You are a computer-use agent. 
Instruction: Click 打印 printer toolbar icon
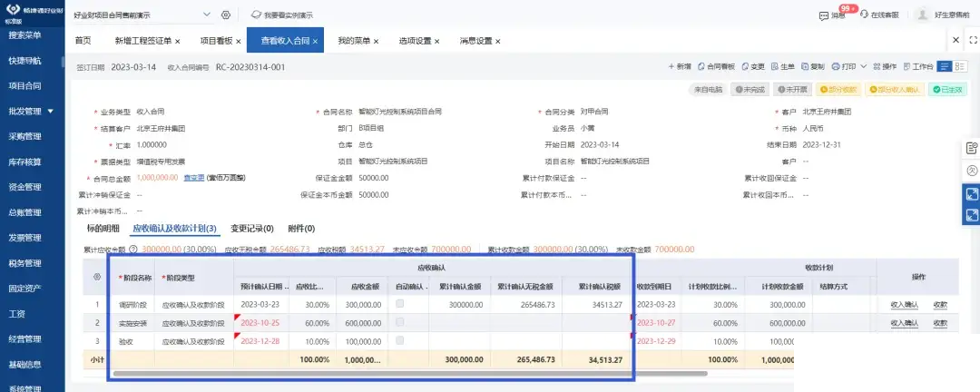(x=835, y=66)
